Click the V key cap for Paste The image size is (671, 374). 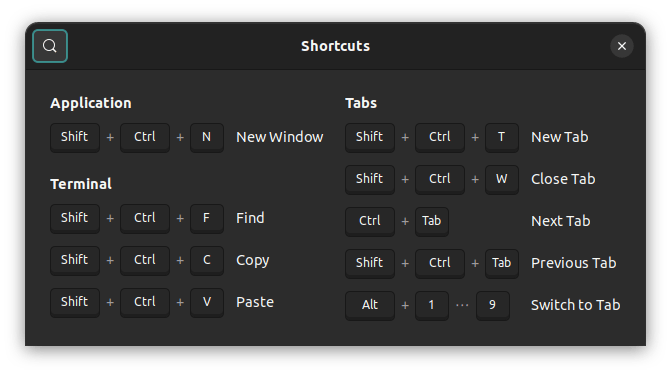click(x=207, y=302)
